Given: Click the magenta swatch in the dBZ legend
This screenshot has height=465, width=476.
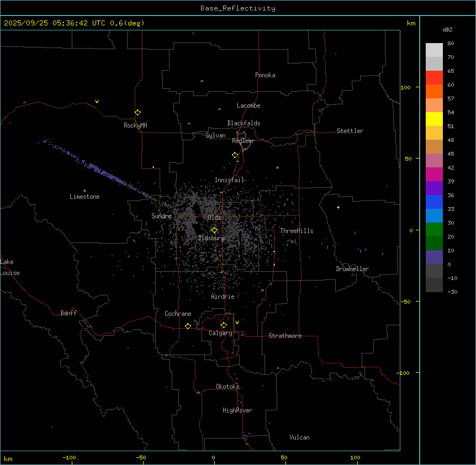Looking at the screenshot, I should (434, 174).
